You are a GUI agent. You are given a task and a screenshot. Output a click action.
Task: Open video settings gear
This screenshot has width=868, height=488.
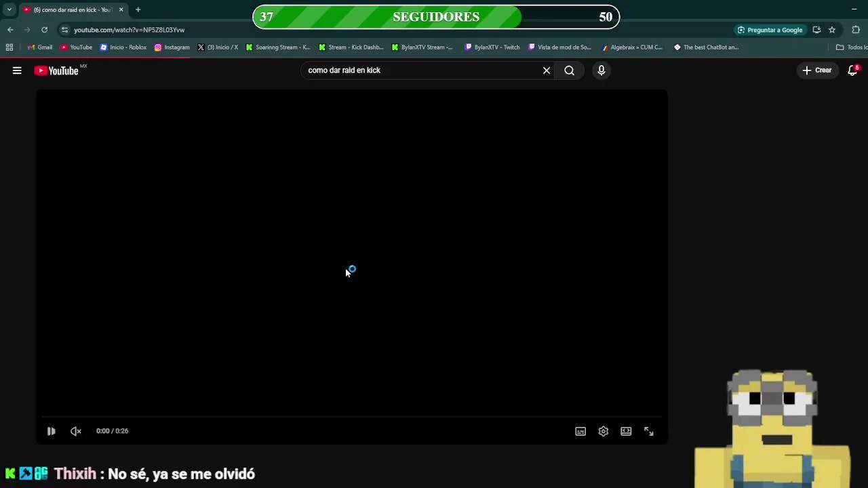coord(604,431)
